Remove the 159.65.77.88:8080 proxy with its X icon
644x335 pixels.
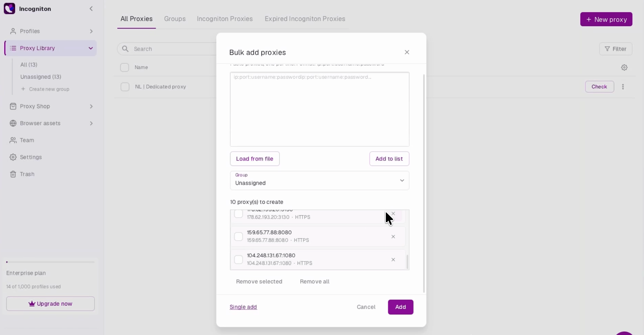393,236
